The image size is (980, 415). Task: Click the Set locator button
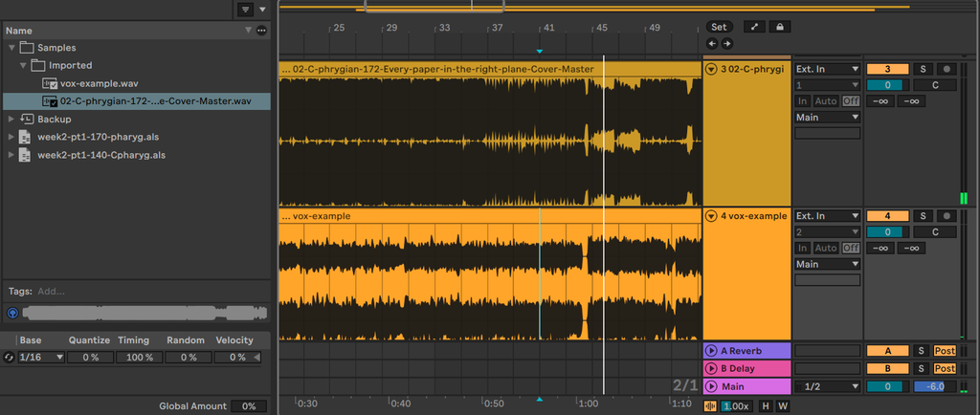pos(720,27)
